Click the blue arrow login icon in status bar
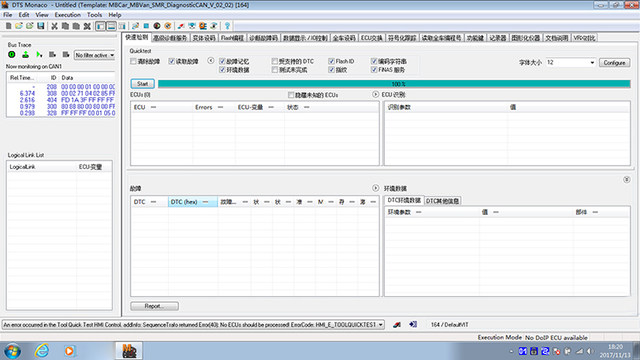The width and height of the screenshot is (640, 360). (413, 324)
